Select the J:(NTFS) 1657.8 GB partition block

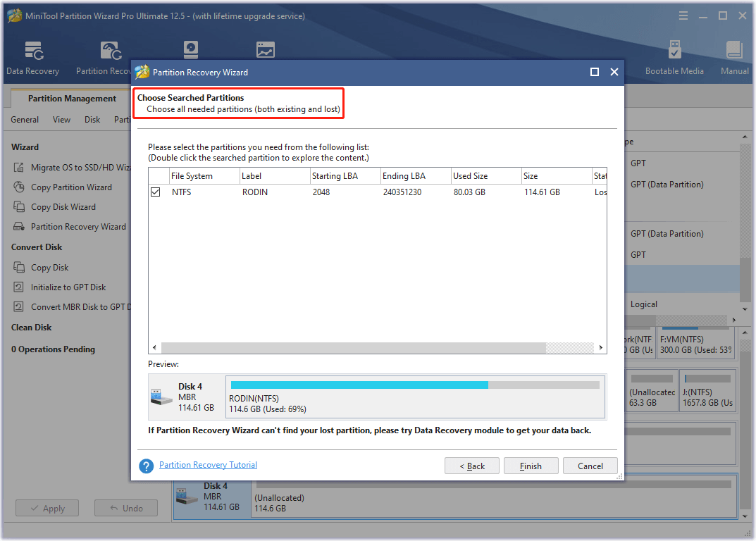[x=707, y=390]
